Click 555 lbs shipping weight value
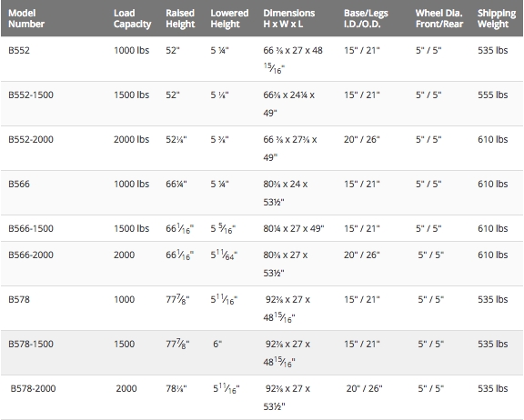Image resolution: width=524 pixels, height=420 pixels. point(492,95)
